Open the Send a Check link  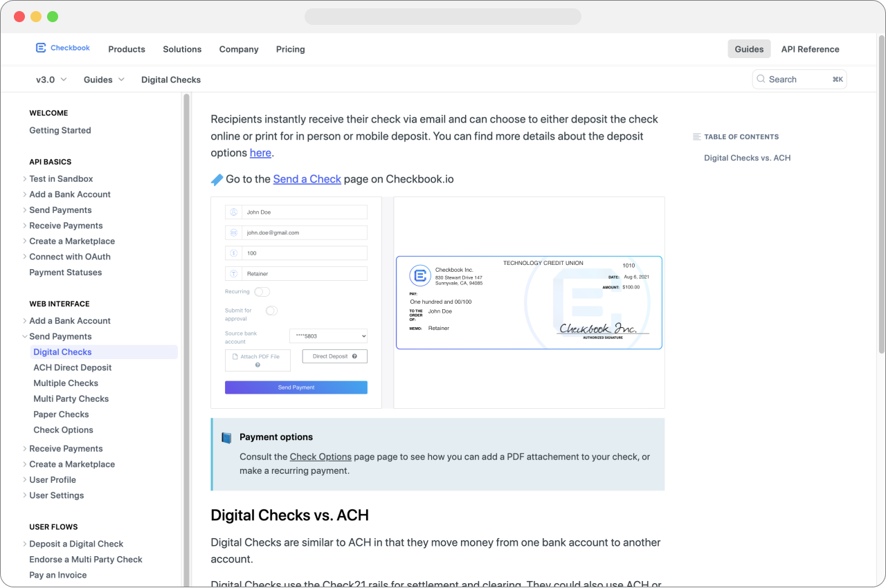pyautogui.click(x=307, y=179)
